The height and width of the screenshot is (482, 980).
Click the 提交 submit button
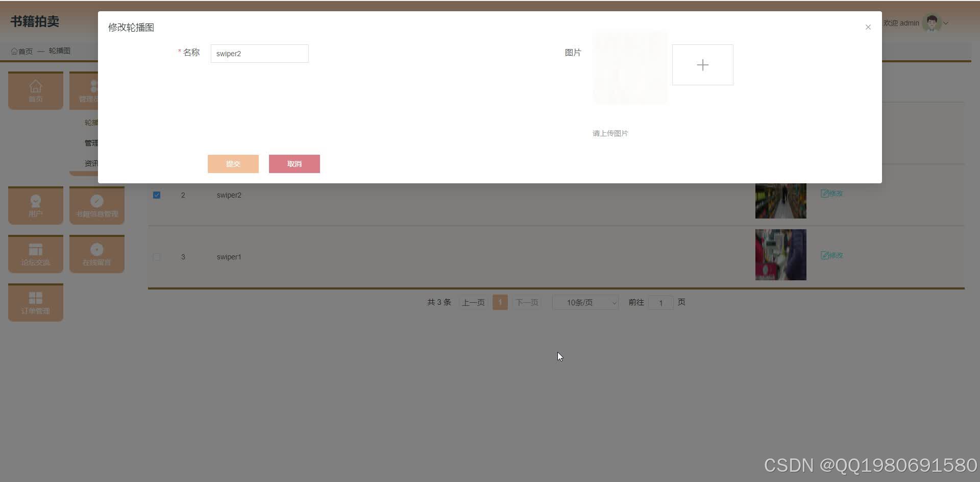tap(233, 164)
